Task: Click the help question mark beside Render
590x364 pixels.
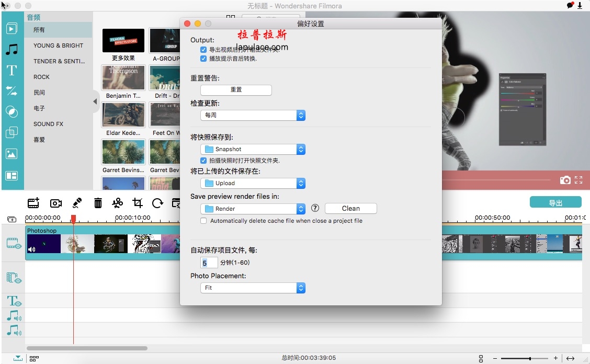Action: (315, 208)
